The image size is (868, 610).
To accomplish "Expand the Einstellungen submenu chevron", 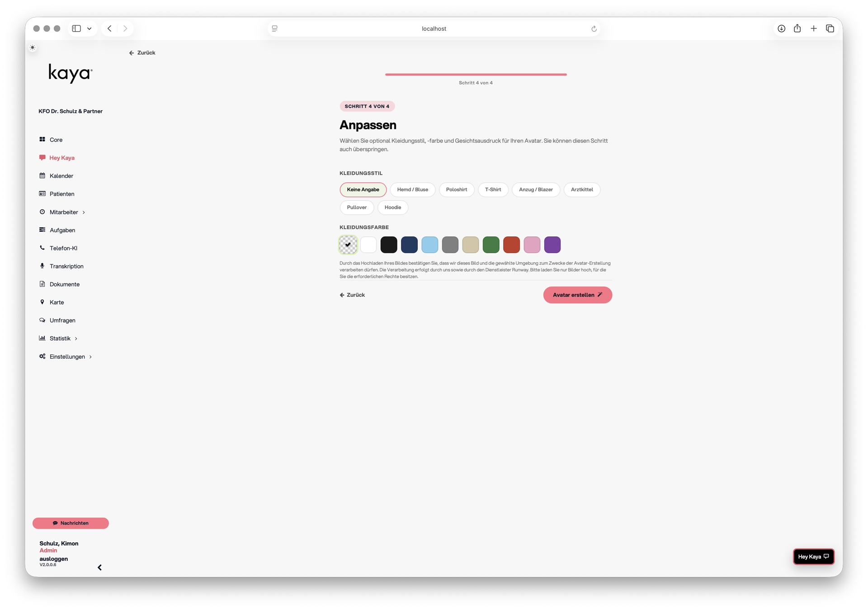I will 90,357.
